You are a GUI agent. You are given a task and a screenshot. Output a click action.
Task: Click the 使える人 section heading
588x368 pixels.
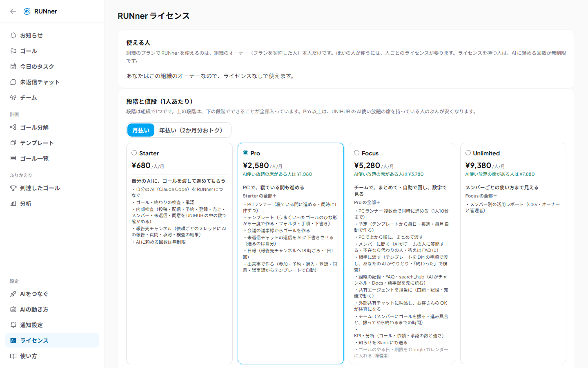138,43
